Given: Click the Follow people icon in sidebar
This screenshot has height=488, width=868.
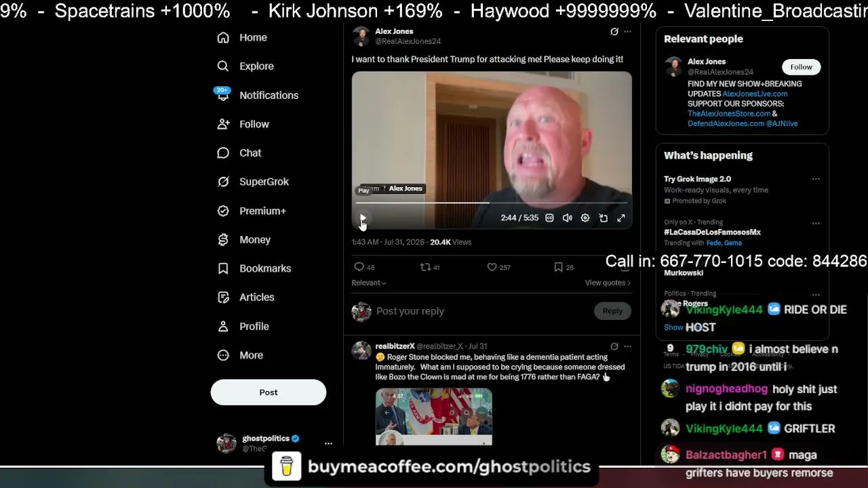Looking at the screenshot, I should coord(223,124).
